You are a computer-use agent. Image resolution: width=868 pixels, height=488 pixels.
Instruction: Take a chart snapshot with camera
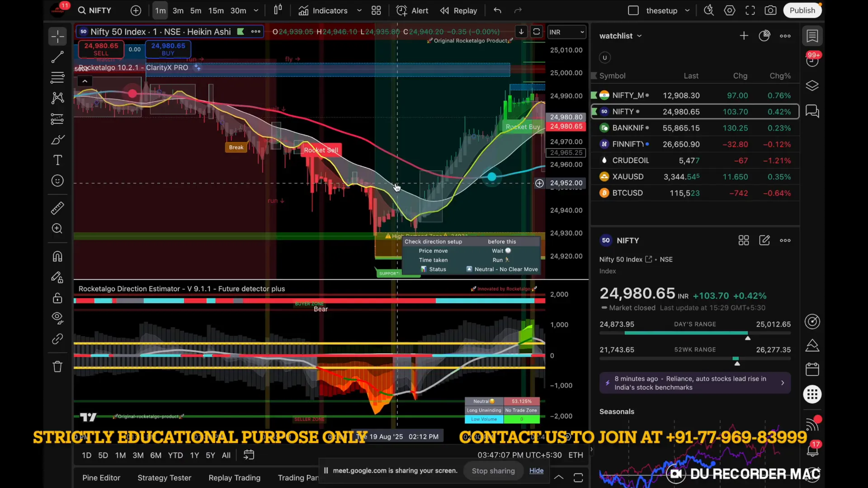pyautogui.click(x=771, y=10)
